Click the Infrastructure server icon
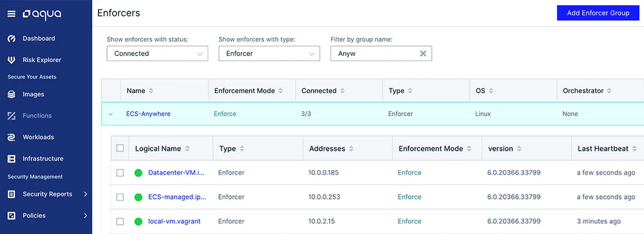Viewport: 644px width, 234px height. click(x=11, y=159)
